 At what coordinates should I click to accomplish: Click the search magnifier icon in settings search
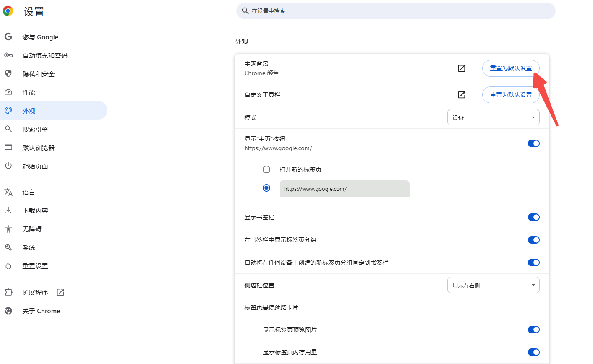point(246,11)
